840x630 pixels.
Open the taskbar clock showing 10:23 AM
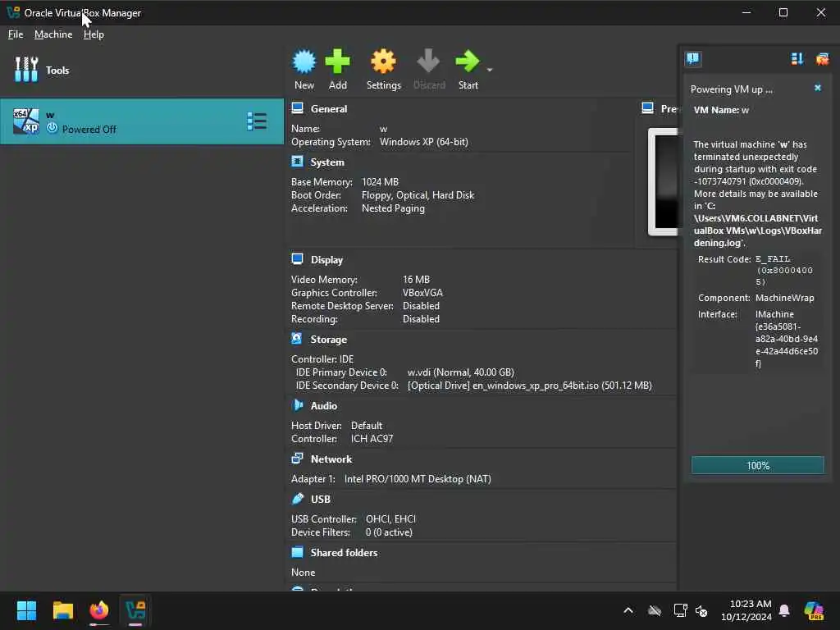pyautogui.click(x=746, y=610)
